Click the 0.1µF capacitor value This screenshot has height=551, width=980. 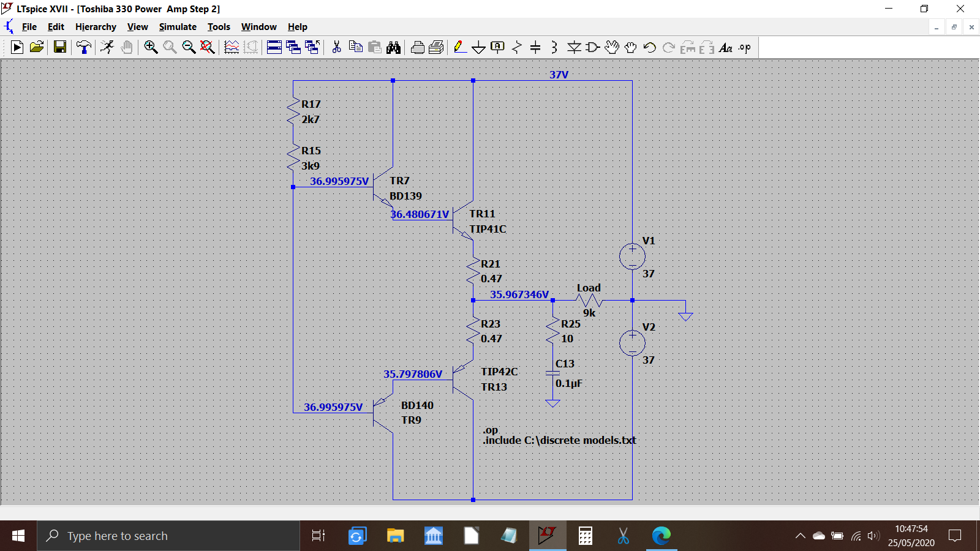tap(569, 383)
